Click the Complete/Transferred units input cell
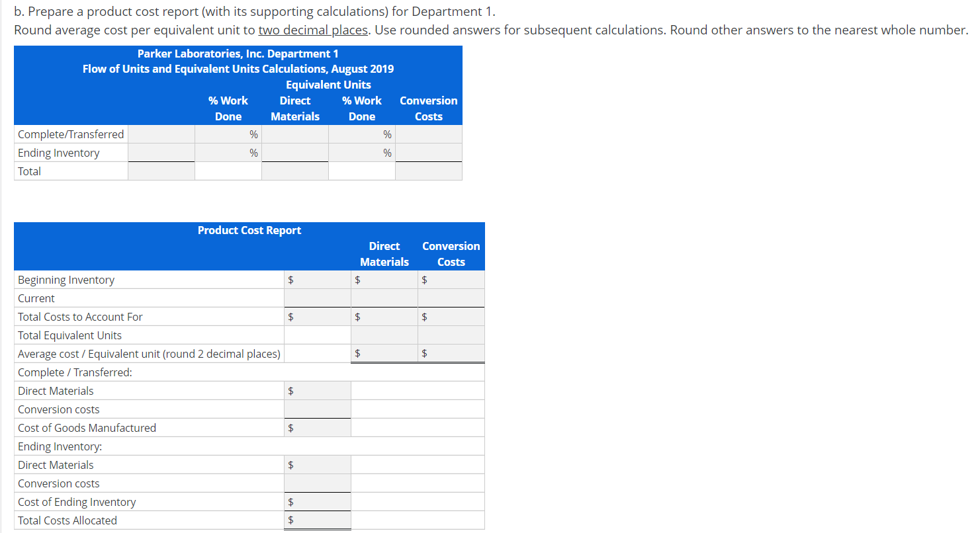This screenshot has width=980, height=533. tap(161, 134)
